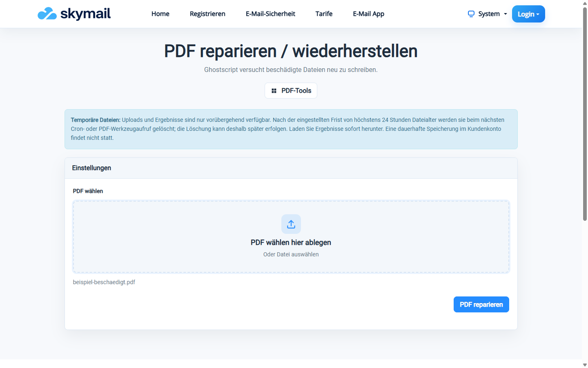
Task: Click the skymail cloud logo icon
Action: 47,14
